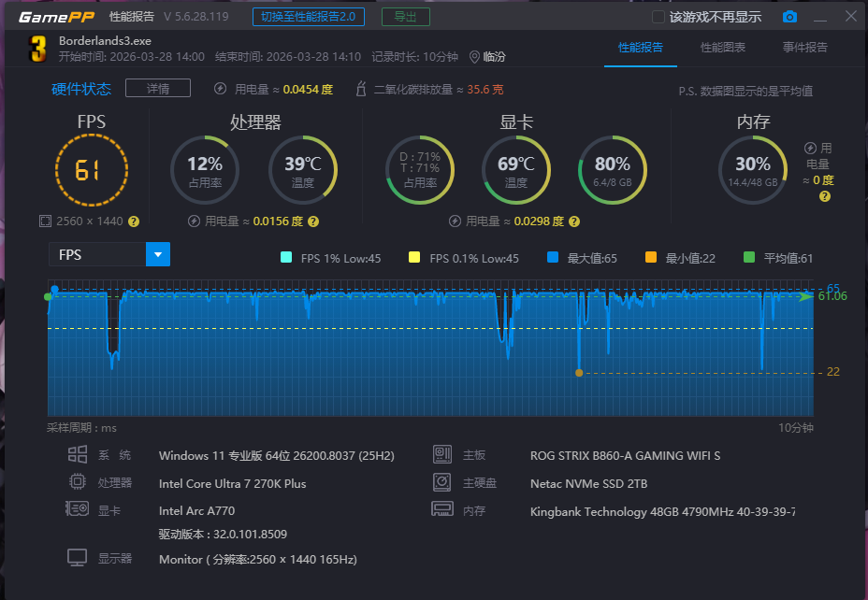
Task: Open help icon below memory 0 度
Action: pyautogui.click(x=825, y=196)
